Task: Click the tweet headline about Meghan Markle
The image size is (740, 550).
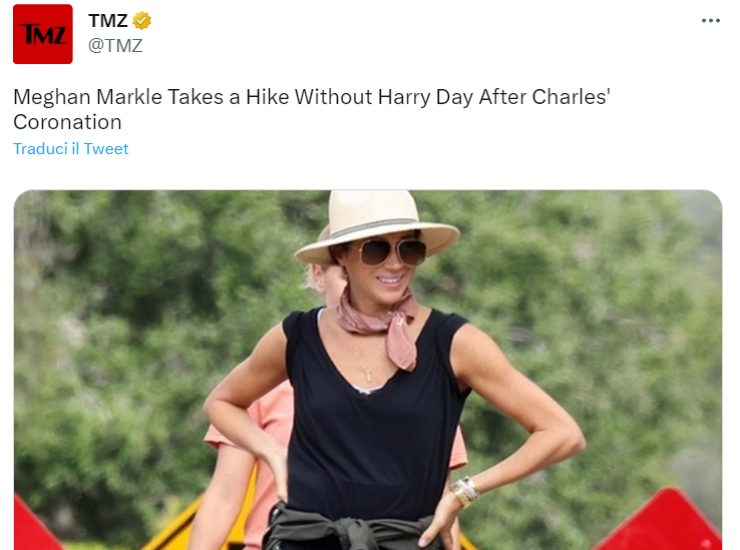Action: pyautogui.click(x=311, y=109)
